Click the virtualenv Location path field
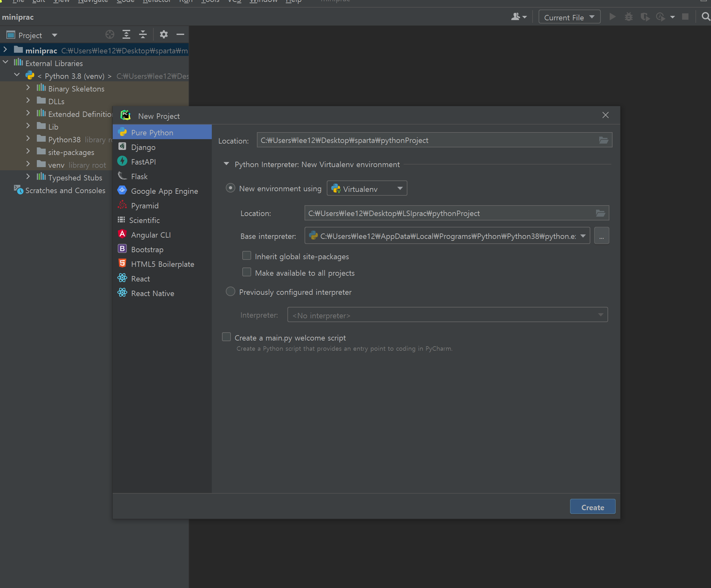The image size is (711, 588). (x=457, y=213)
